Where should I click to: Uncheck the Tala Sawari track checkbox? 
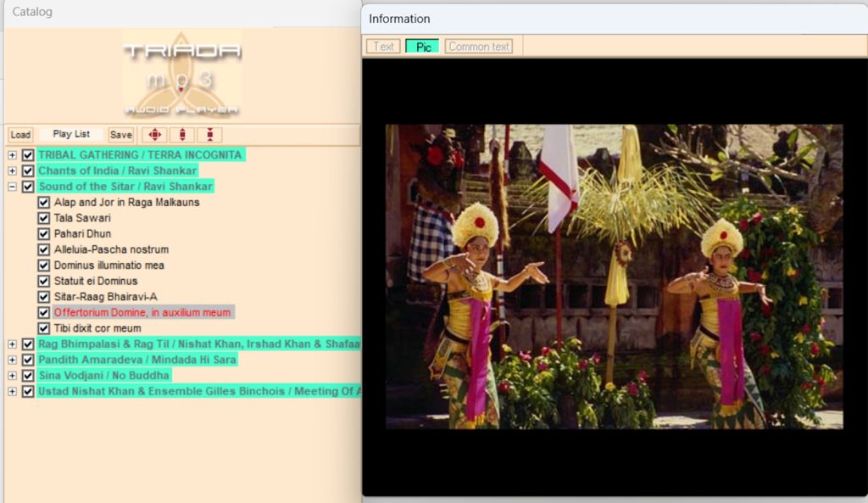tap(44, 218)
